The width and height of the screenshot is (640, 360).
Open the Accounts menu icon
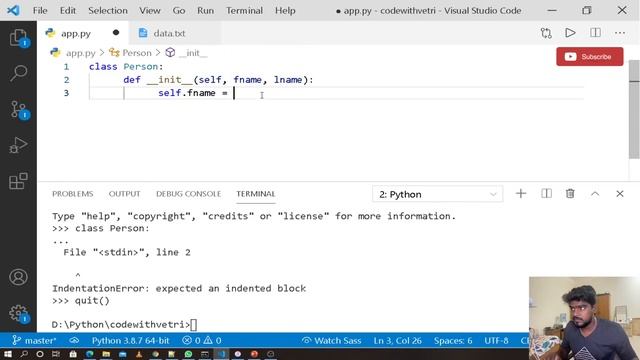coord(18,277)
